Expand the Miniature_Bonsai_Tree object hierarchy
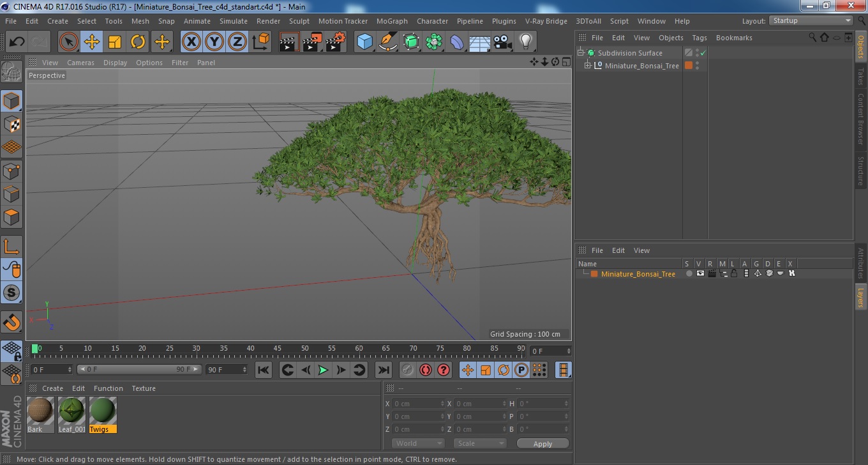Image resolution: width=868 pixels, height=465 pixels. tap(588, 66)
